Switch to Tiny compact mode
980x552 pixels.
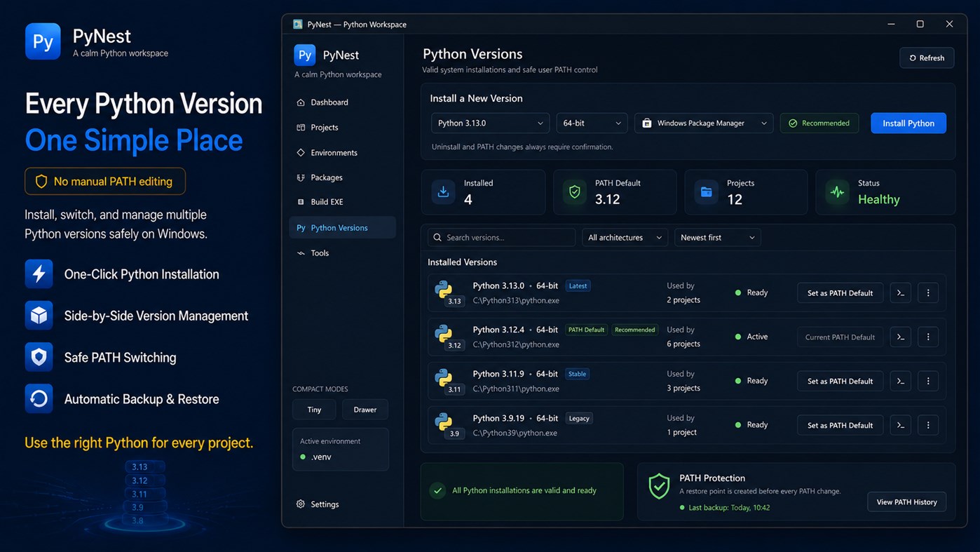(x=314, y=410)
